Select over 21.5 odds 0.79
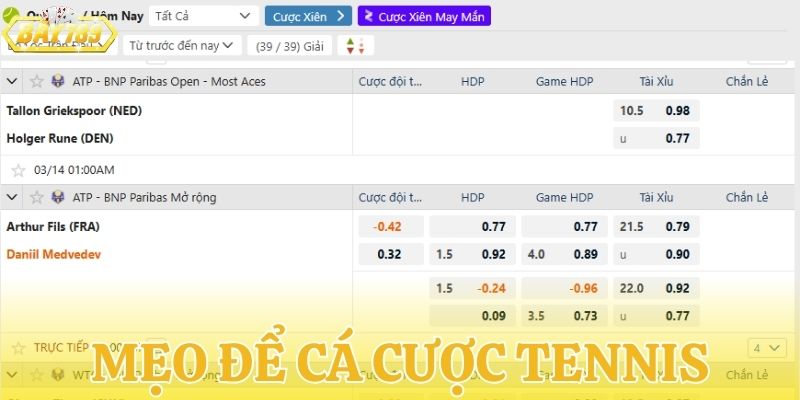Screen dimensions: 800x400 [x=656, y=227]
